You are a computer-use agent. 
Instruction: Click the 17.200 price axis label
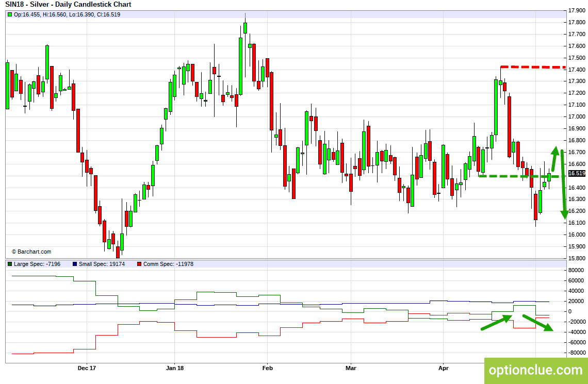click(577, 93)
